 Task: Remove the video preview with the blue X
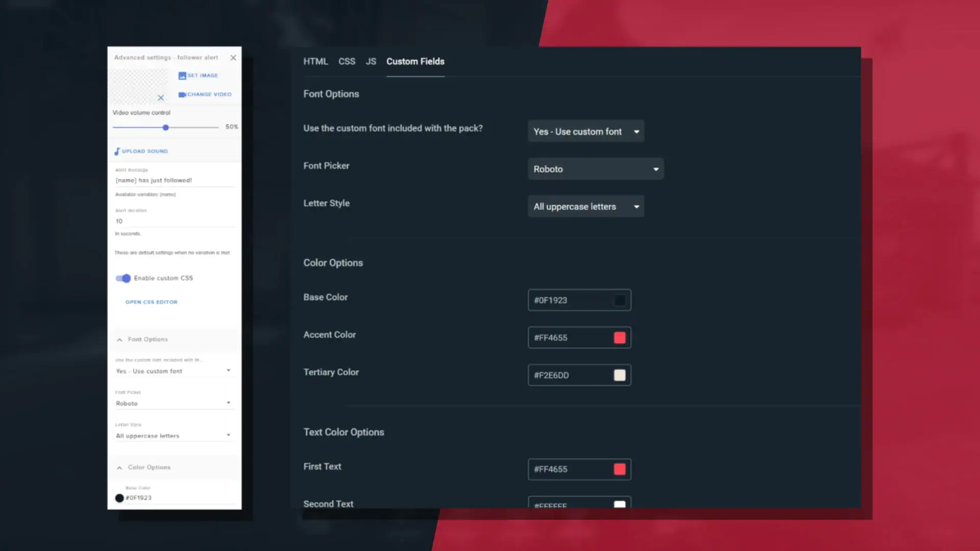tap(161, 97)
